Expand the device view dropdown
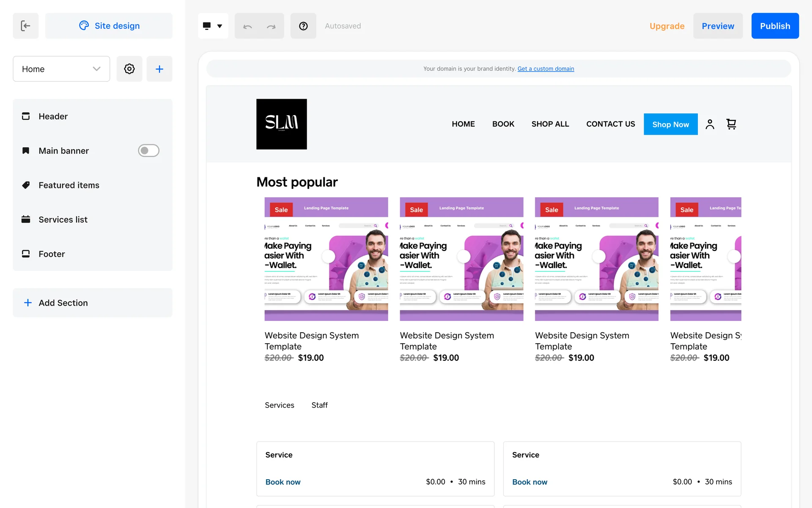 pyautogui.click(x=213, y=26)
